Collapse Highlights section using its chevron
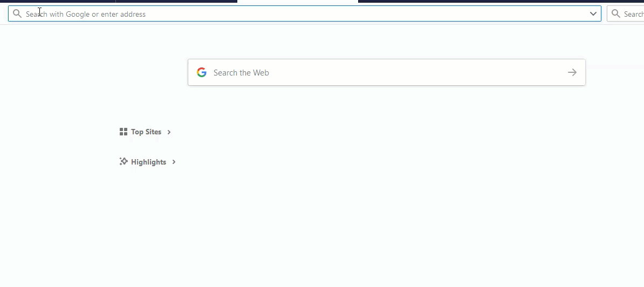The width and height of the screenshot is (644, 287). (174, 162)
